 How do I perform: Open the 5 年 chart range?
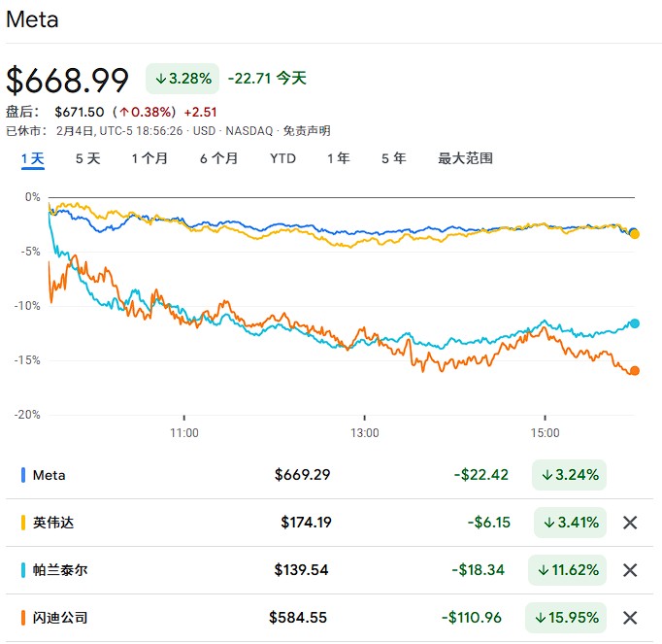[x=393, y=158]
